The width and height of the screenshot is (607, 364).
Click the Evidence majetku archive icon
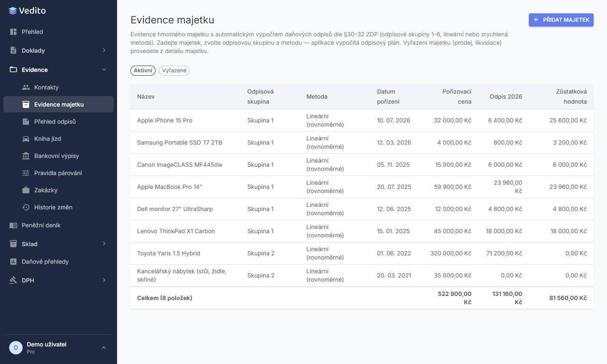pyautogui.click(x=26, y=104)
